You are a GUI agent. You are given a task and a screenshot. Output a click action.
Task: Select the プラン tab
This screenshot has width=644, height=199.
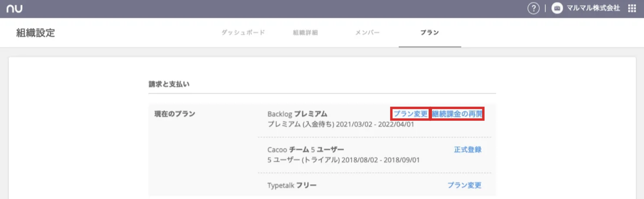[x=429, y=33]
